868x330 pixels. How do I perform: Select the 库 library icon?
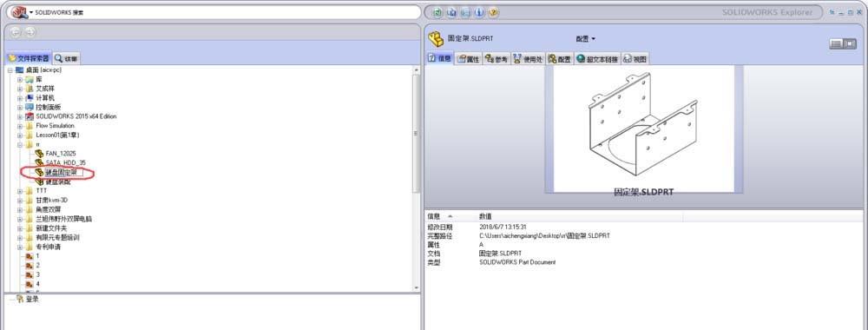click(x=30, y=80)
